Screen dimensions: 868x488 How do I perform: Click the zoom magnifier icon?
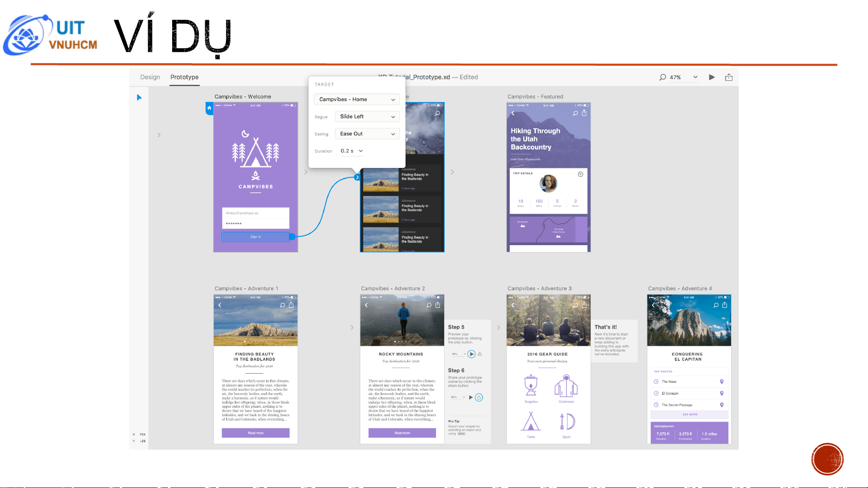(662, 77)
